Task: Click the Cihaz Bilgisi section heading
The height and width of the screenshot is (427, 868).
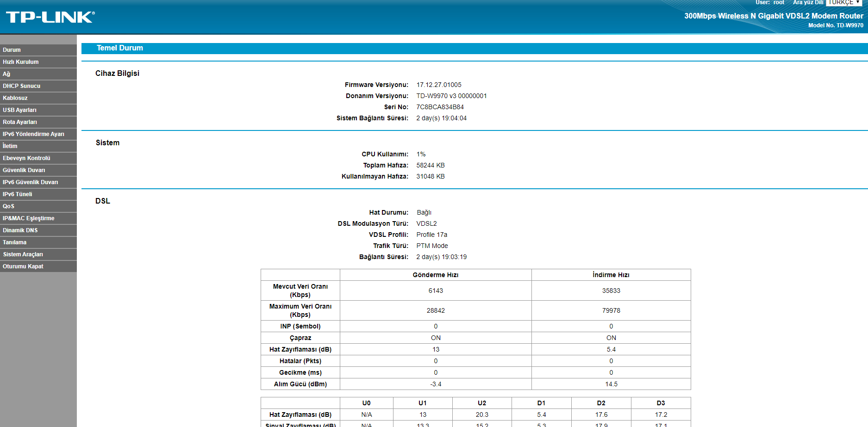Action: (117, 74)
